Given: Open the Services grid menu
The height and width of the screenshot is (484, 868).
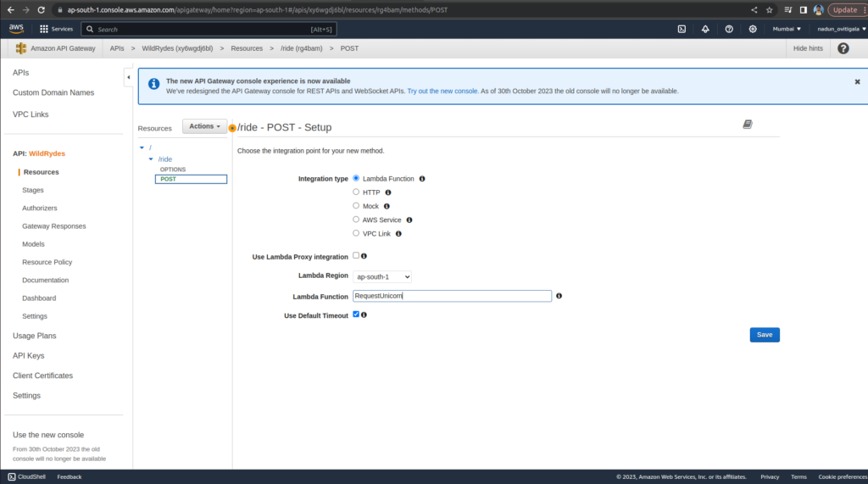Looking at the screenshot, I should point(56,29).
